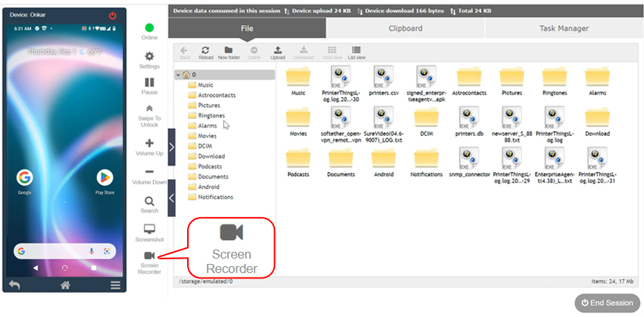Viewport: 644px width, 317px height.
Task: Open the Task Manager tab
Action: [564, 28]
